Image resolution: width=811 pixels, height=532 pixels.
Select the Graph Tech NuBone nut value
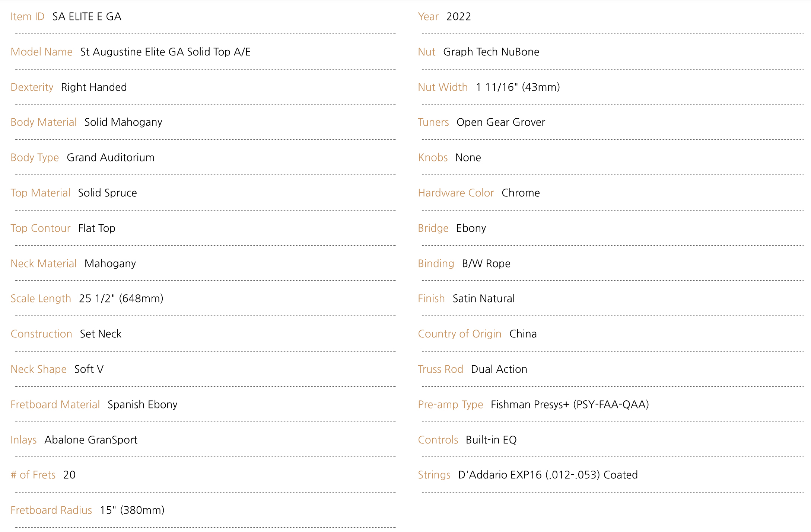pos(491,52)
